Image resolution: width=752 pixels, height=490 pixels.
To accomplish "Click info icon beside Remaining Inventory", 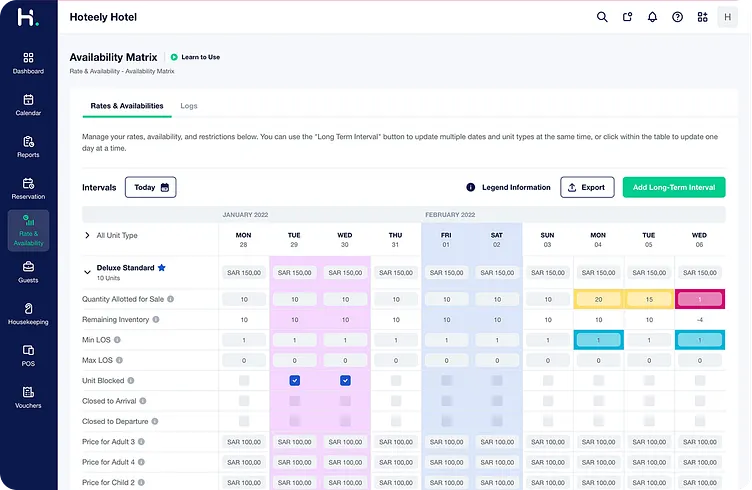I will coord(156,319).
